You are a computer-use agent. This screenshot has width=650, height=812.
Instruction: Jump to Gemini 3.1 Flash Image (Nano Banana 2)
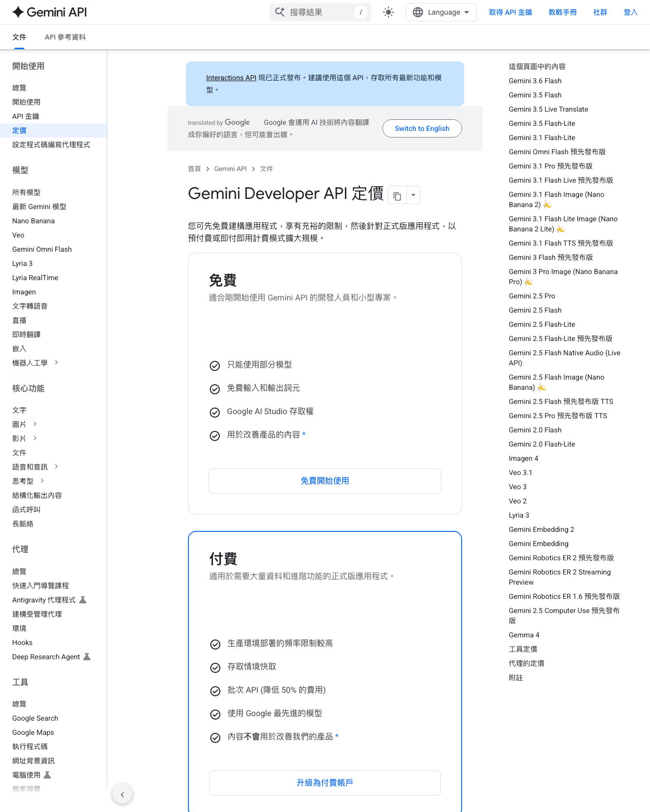(557, 199)
